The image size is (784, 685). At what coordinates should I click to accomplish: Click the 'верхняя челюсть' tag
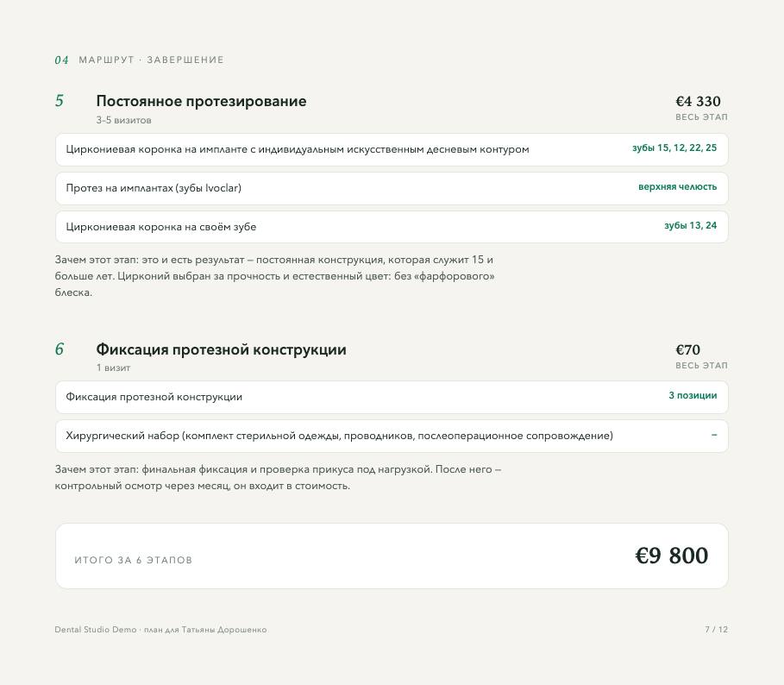pyautogui.click(x=678, y=186)
